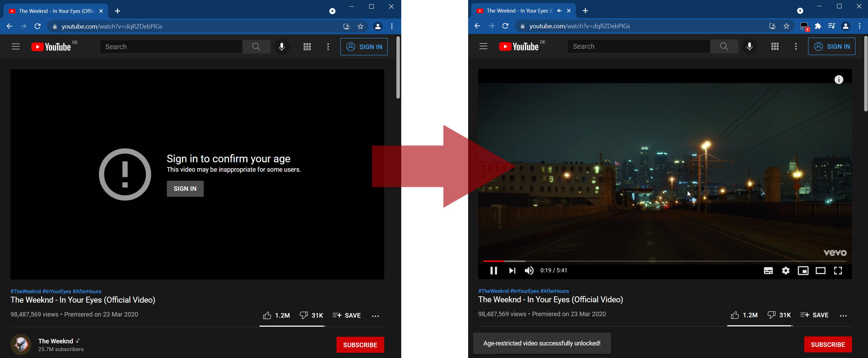Open The Weeknd channel name link
This screenshot has width=868, height=358.
click(56, 341)
